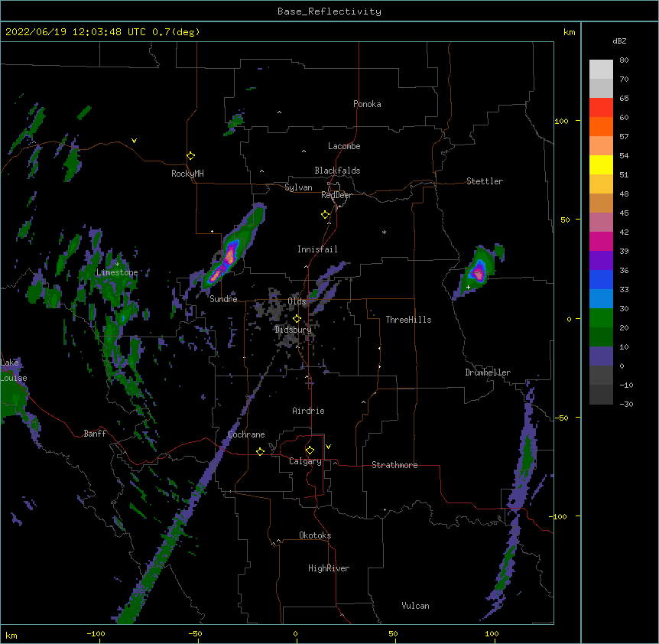Click the Base_Reflectivity title text
Image resolution: width=659 pixels, height=644 pixels.
click(329, 11)
